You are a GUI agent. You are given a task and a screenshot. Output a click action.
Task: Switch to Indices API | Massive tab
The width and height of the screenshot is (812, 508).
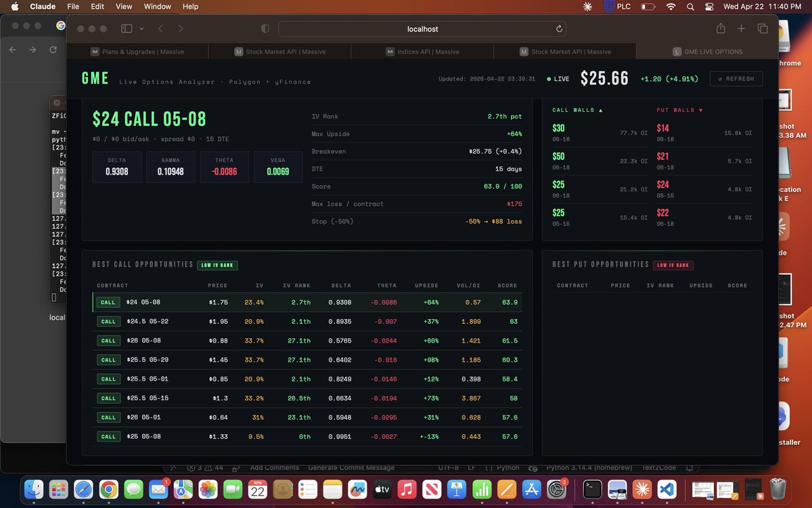point(422,51)
